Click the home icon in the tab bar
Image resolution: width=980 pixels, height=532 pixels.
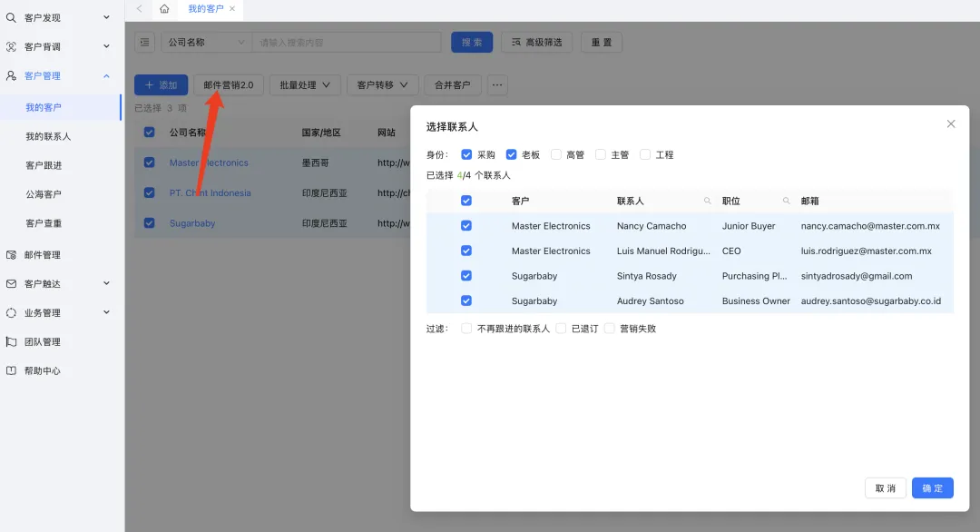coord(163,9)
